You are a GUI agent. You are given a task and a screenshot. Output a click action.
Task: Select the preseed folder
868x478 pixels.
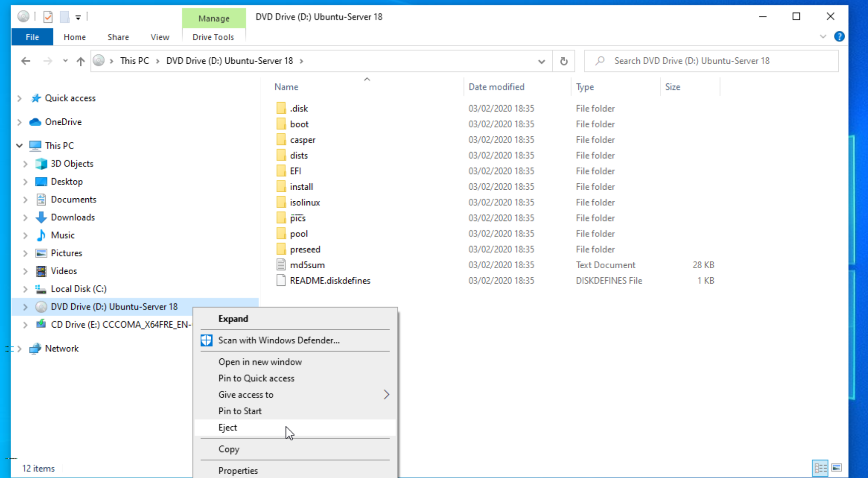(x=305, y=250)
